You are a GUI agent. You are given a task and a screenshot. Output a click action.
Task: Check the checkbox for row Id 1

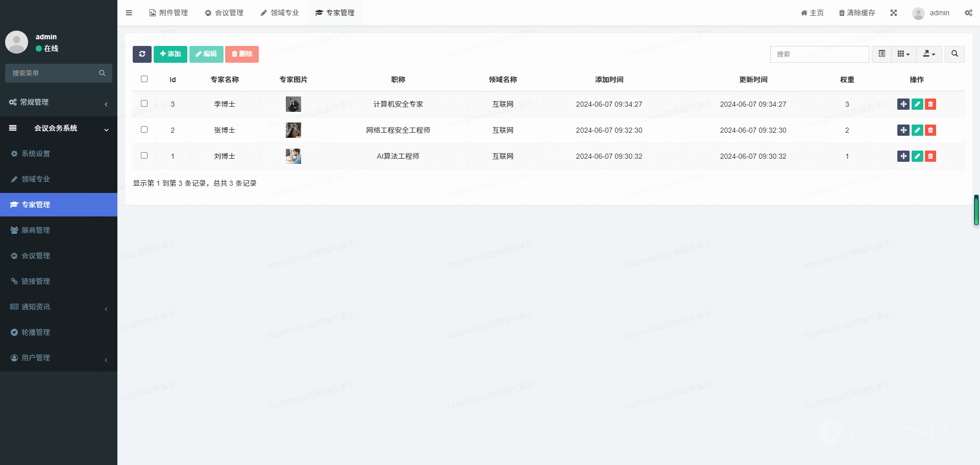click(144, 156)
